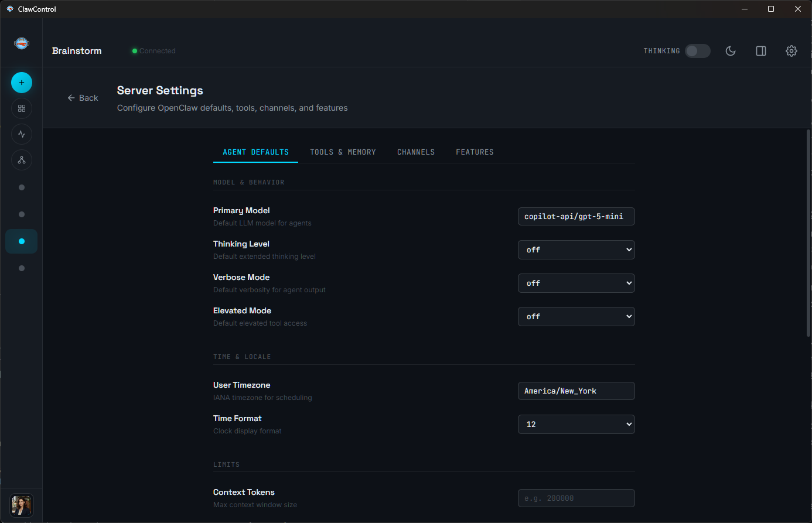Click the active session dot in the sidebar
This screenshot has width=812, height=523.
(21, 241)
